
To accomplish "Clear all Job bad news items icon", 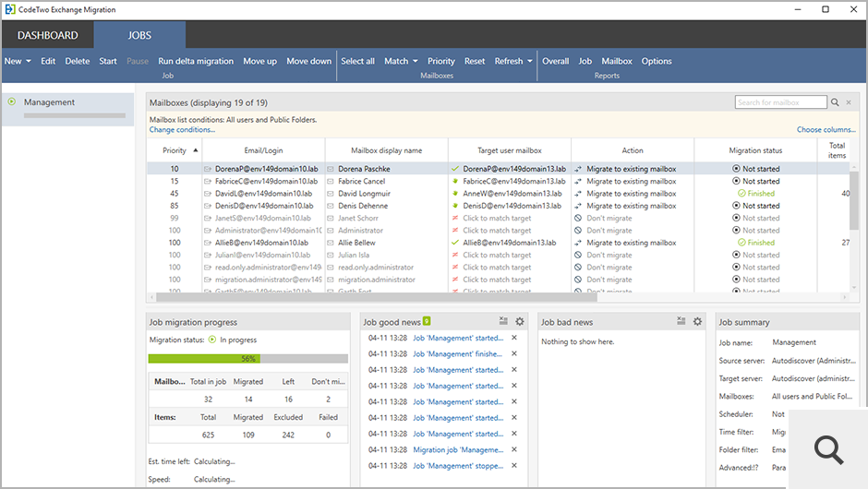I will pos(681,321).
